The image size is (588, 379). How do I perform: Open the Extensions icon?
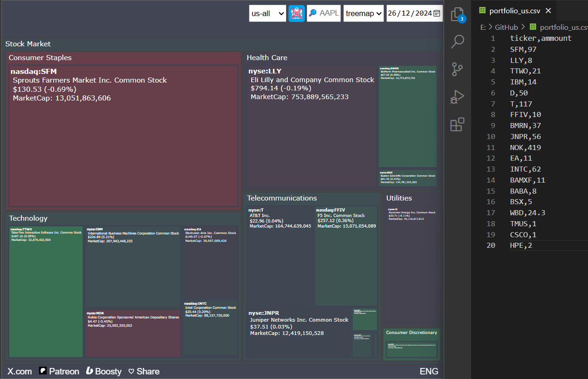pos(457,124)
